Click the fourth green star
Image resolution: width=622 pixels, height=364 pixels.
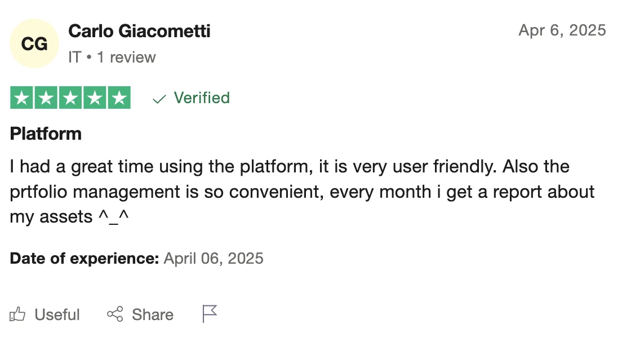point(95,97)
